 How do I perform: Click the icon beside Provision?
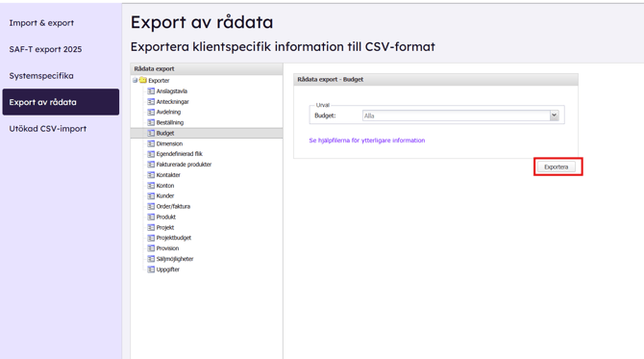151,248
